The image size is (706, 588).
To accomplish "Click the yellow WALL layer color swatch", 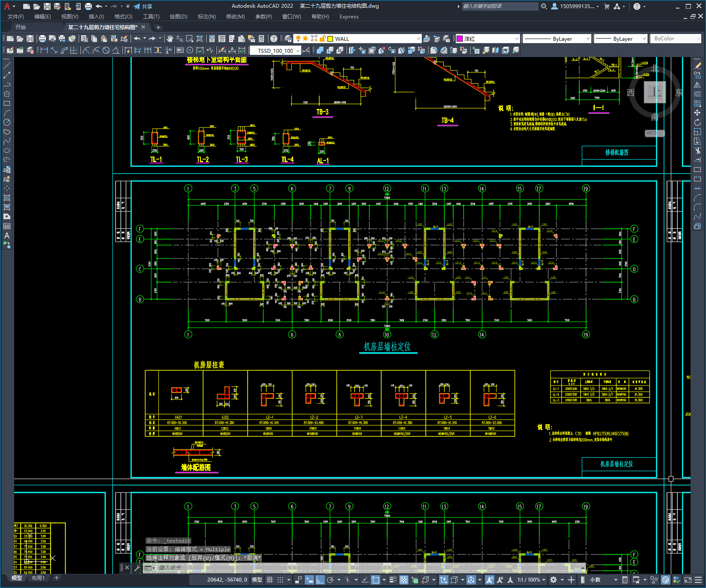I will 330,39.
